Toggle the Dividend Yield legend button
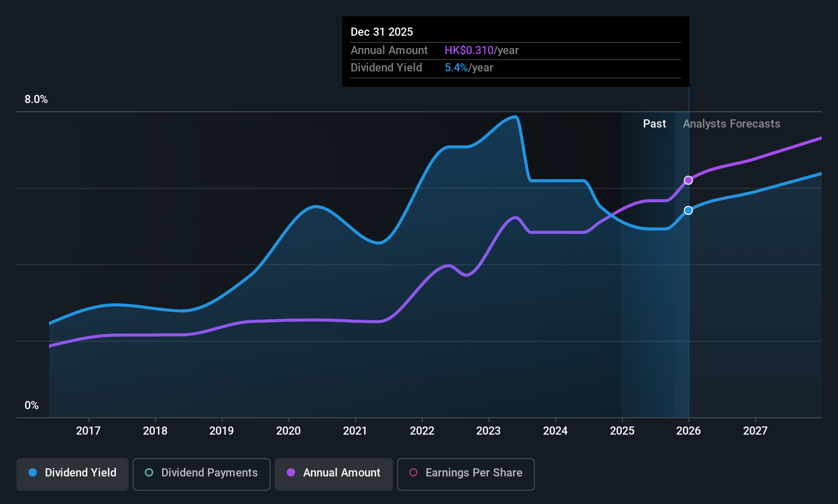This screenshot has width=838, height=504. (x=72, y=473)
